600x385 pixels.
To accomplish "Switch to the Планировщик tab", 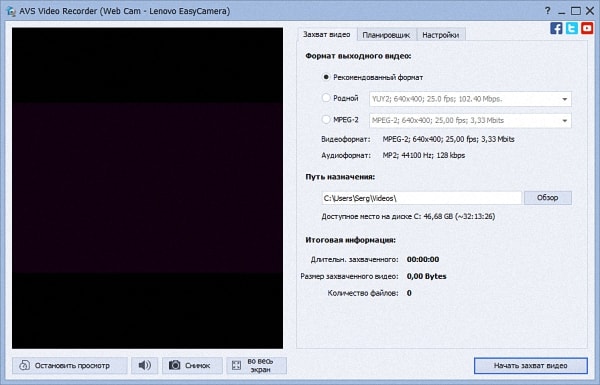I will pyautogui.click(x=386, y=35).
